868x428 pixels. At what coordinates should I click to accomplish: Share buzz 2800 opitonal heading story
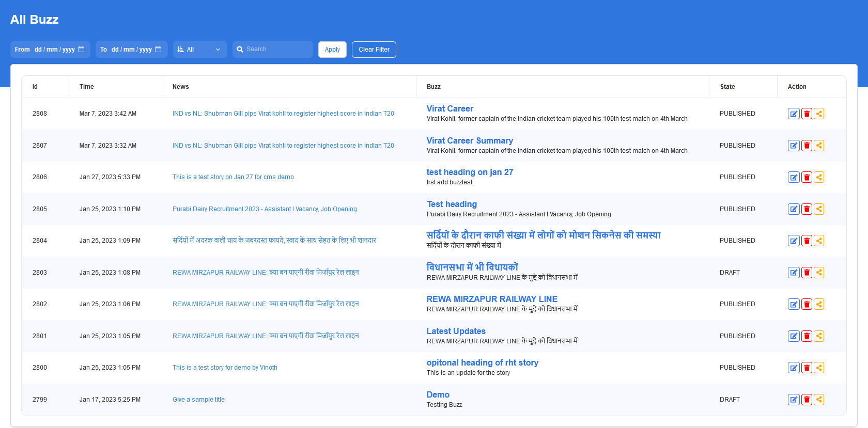(x=819, y=368)
